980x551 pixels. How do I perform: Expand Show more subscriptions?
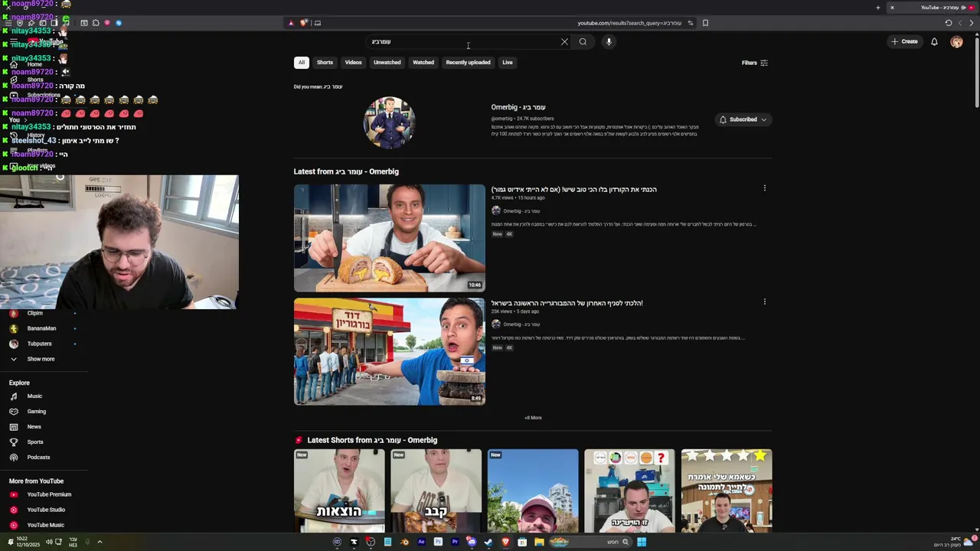41,359
